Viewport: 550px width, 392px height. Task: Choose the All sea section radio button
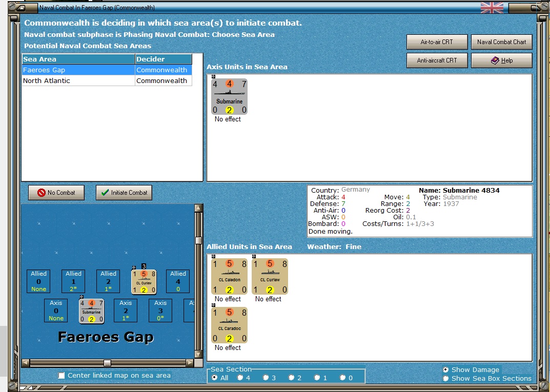click(x=215, y=378)
